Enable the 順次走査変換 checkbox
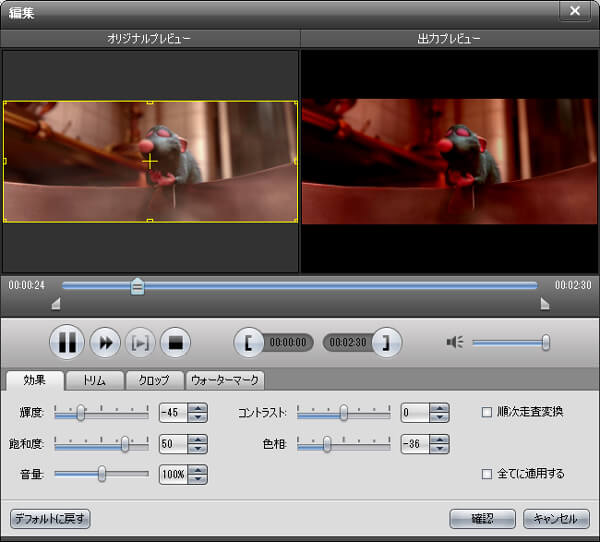The image size is (600, 542). tap(487, 412)
